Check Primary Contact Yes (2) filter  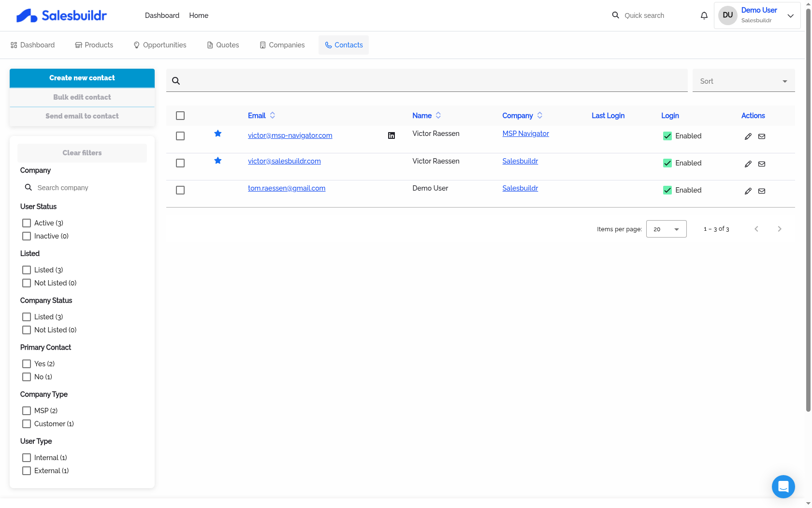(27, 364)
